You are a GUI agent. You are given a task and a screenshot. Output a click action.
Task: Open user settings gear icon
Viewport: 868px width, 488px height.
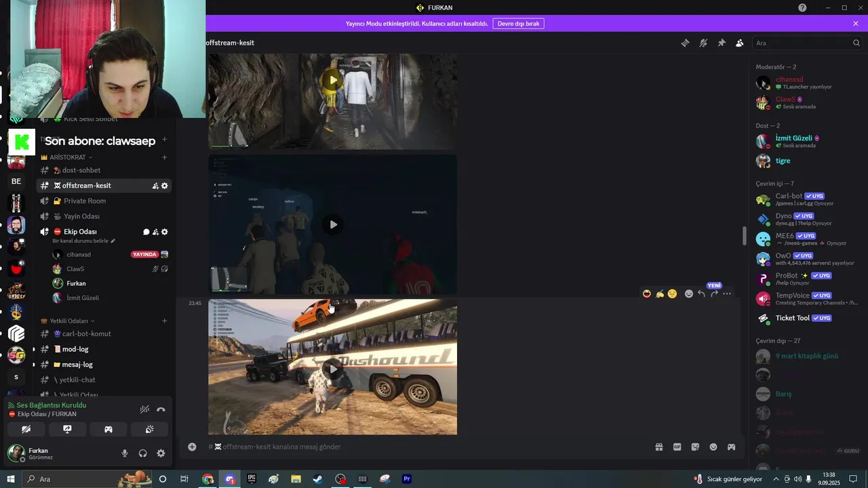(x=161, y=453)
